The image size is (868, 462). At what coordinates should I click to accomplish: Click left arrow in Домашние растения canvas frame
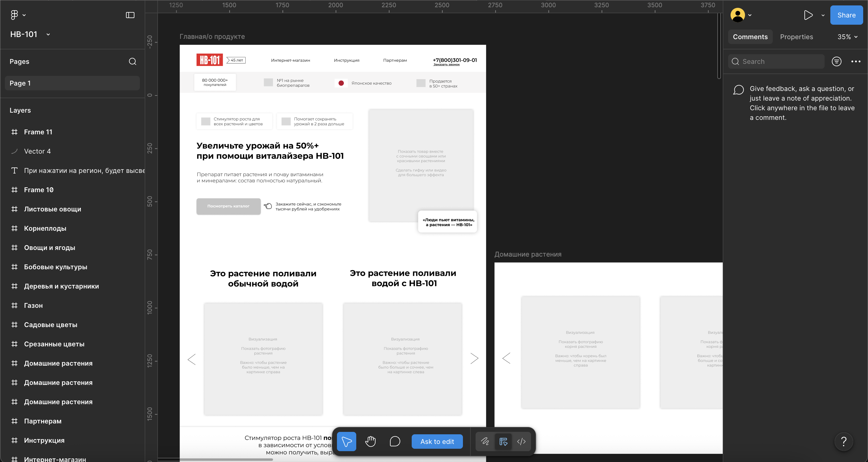click(506, 358)
